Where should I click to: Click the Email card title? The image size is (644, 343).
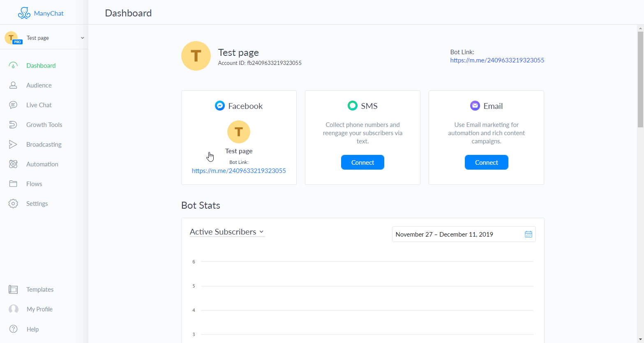click(493, 106)
